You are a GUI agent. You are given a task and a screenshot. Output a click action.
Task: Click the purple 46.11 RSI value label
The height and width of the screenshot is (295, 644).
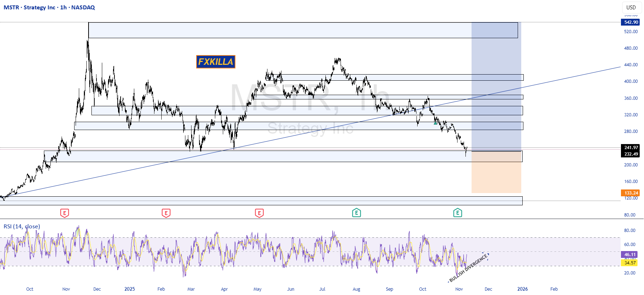(x=630, y=255)
